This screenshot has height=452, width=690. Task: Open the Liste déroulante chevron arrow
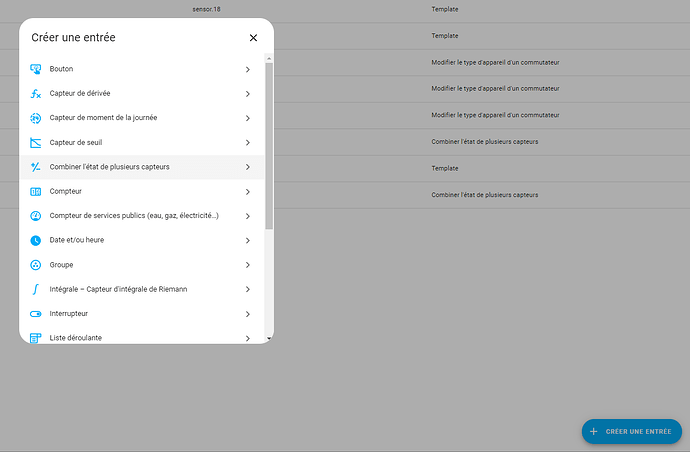247,338
